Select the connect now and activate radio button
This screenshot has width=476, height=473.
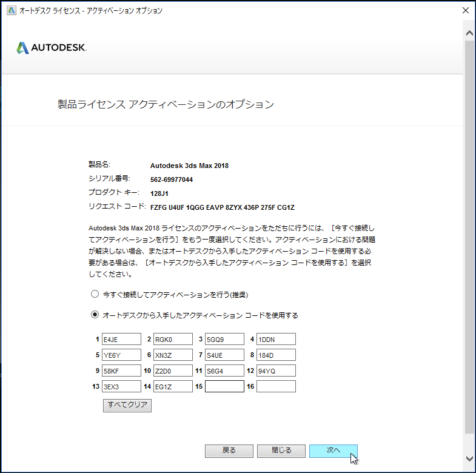click(x=95, y=294)
